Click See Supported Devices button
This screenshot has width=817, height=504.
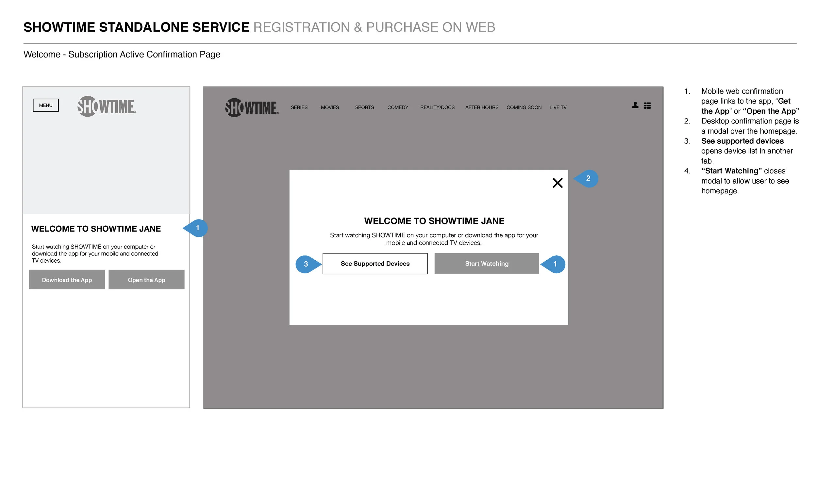point(375,263)
